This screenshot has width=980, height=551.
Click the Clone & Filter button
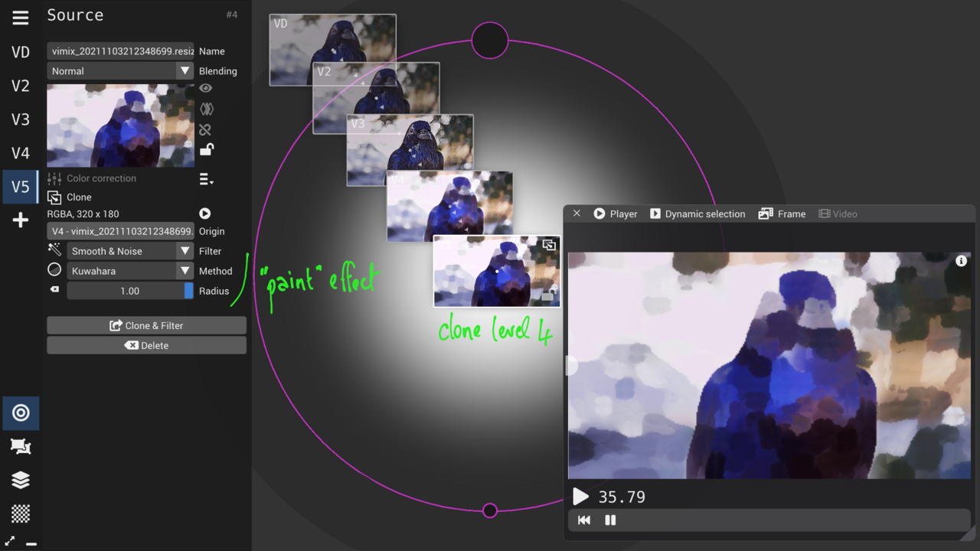pos(146,325)
